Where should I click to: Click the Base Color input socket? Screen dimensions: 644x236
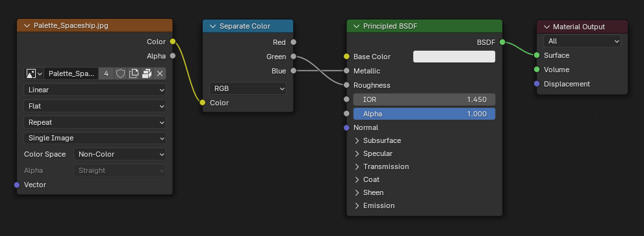346,57
